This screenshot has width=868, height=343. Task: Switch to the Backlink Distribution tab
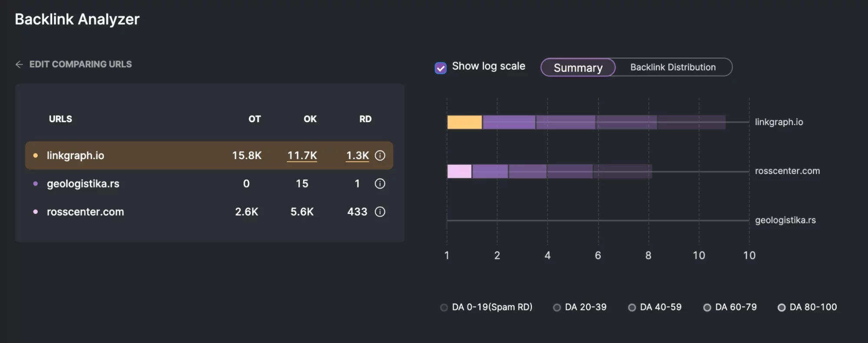673,67
